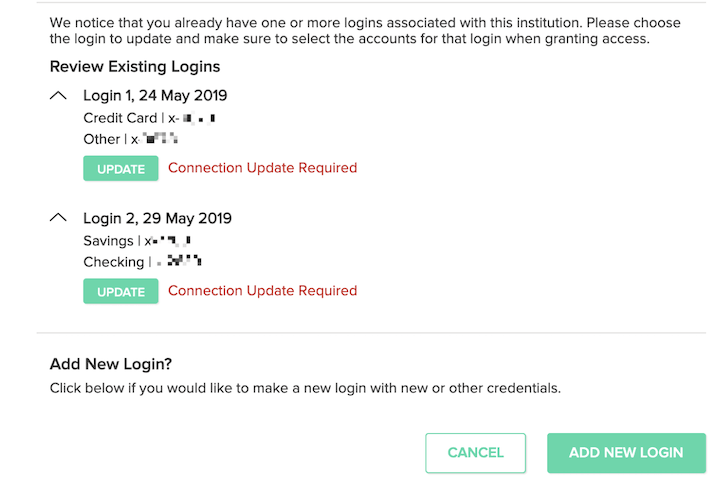
Task: Click the Savings account label
Action: click(108, 241)
